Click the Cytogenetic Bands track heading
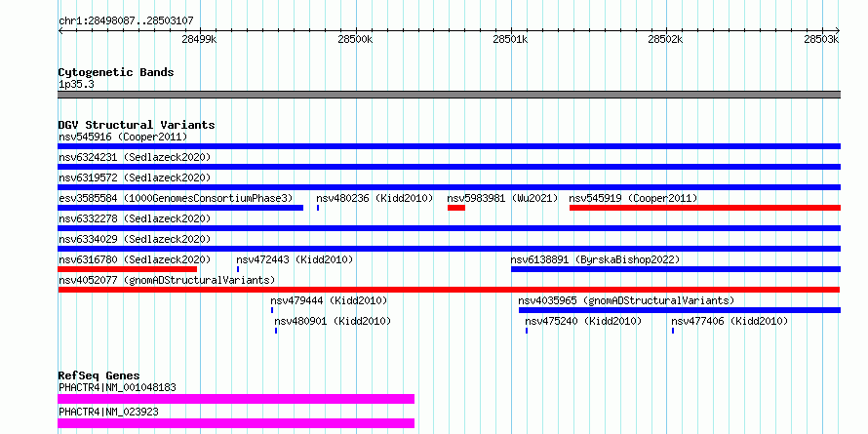The image size is (868, 434). 116,72
